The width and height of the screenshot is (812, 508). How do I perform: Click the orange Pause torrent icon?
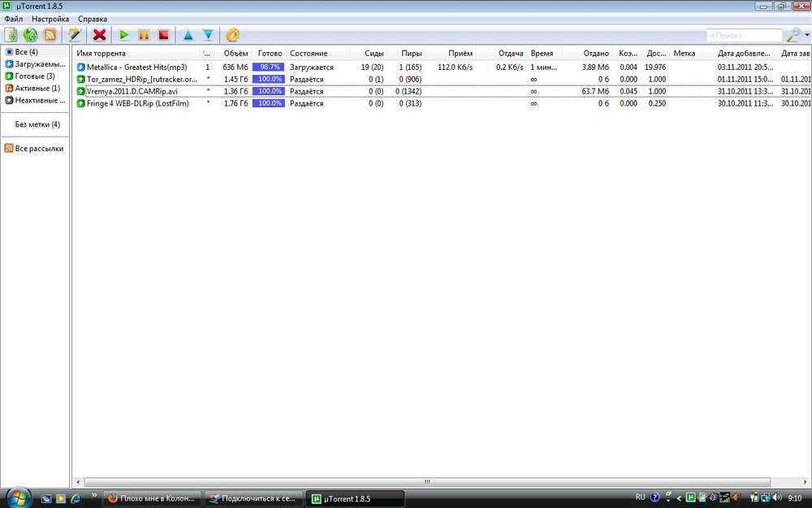tap(144, 35)
